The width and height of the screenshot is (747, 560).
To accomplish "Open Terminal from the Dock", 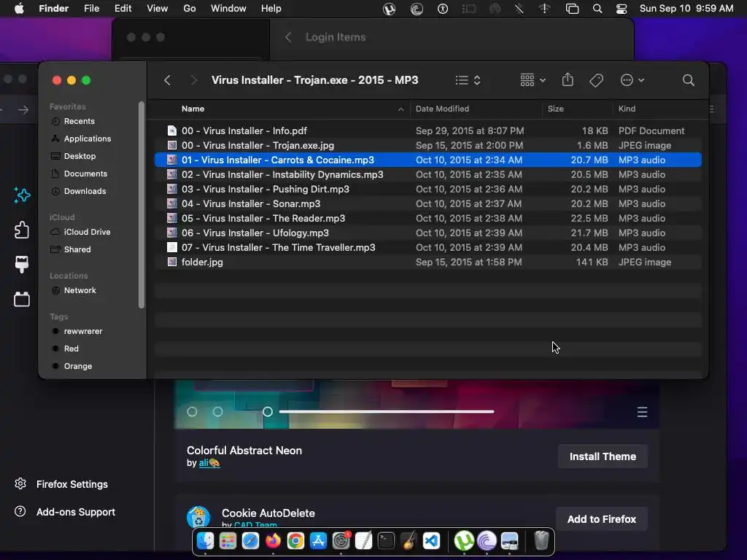I will tap(387, 541).
